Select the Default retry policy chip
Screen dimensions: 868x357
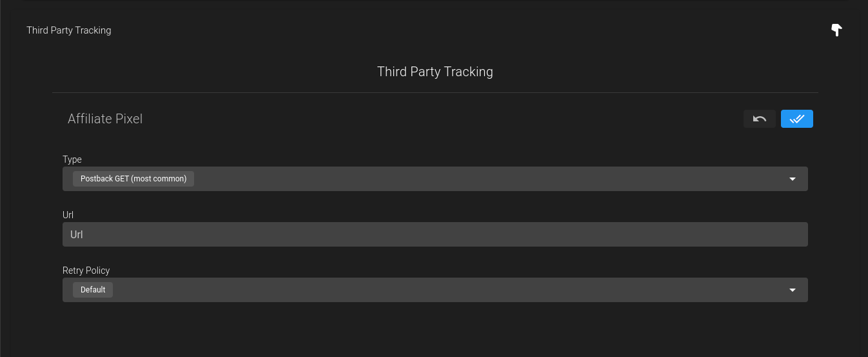(x=93, y=290)
